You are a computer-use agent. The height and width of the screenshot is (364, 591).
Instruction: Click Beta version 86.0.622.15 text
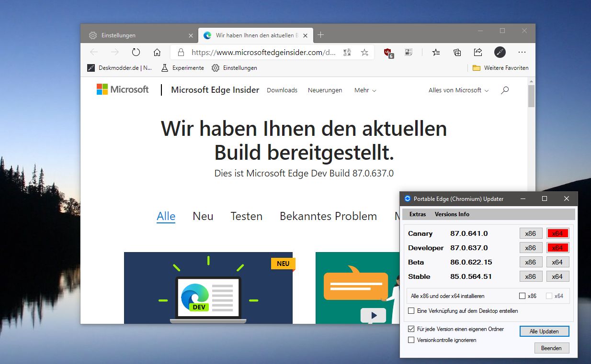click(471, 262)
